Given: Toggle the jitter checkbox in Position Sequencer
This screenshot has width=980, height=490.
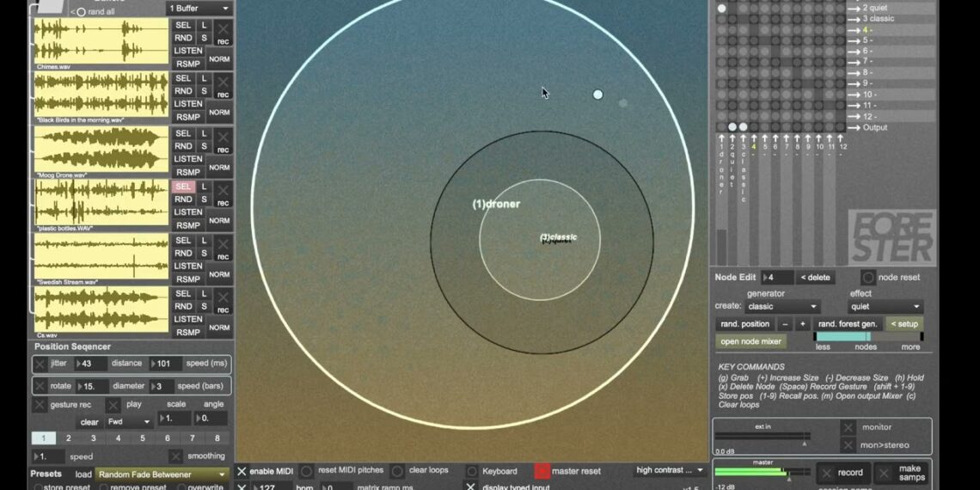Looking at the screenshot, I should click(40, 364).
